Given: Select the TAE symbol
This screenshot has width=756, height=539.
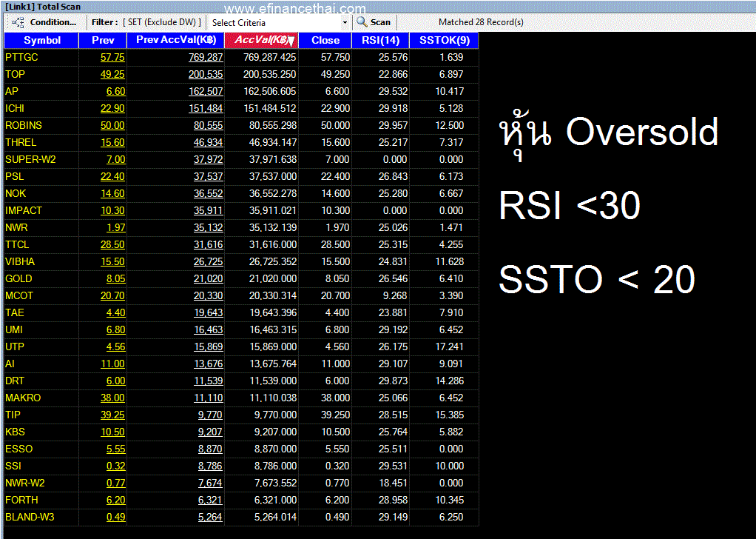Looking at the screenshot, I should pos(15,312).
